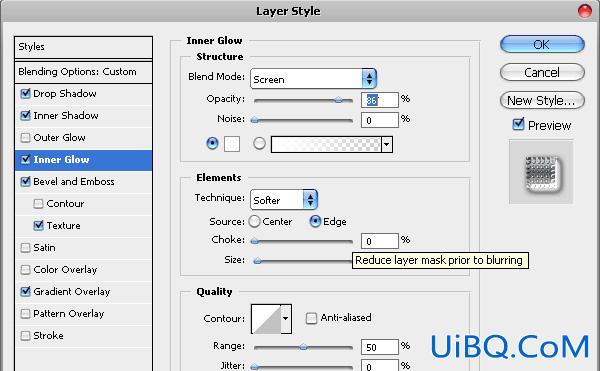Select the Inner Shadow label
The height and width of the screenshot is (371, 600).
(66, 116)
